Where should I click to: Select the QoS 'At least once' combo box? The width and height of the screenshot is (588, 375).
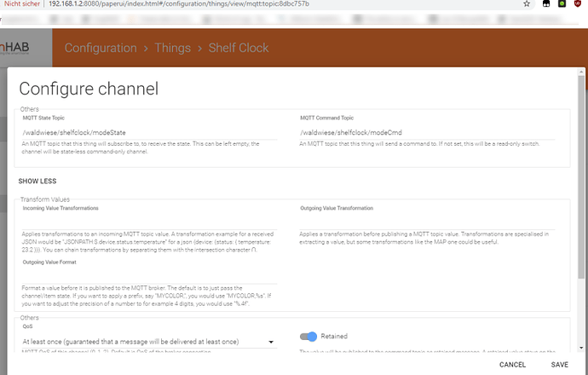click(x=149, y=342)
